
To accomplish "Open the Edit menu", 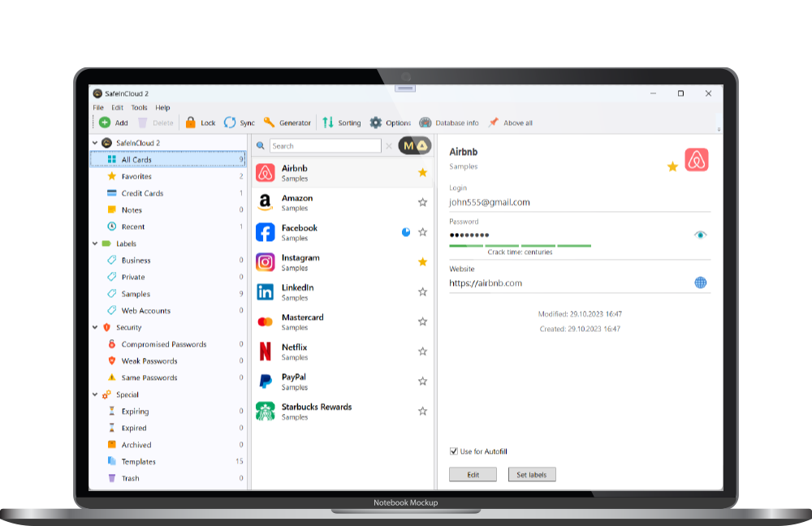I will click(118, 108).
